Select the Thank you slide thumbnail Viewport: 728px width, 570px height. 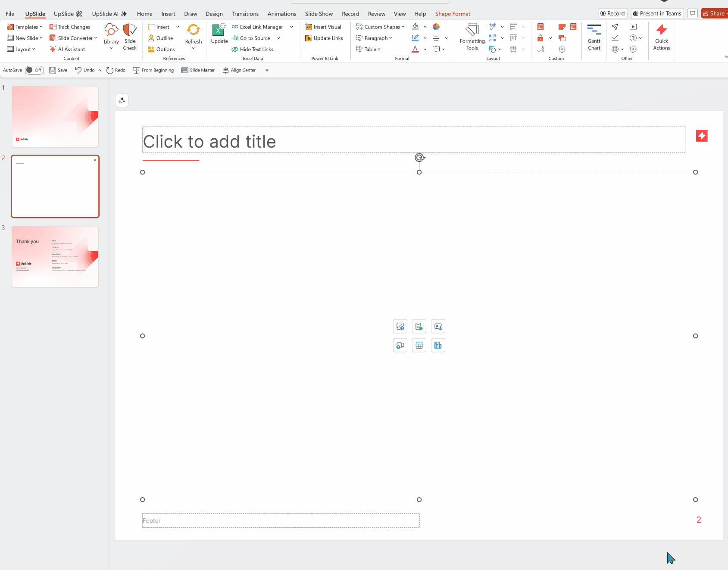pos(55,256)
